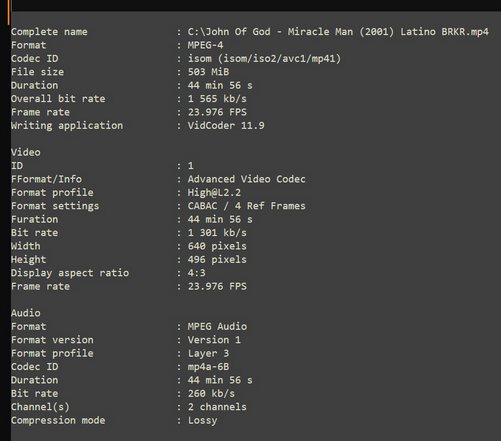Click the Format version Version 1 text
This screenshot has height=441, width=501.
tap(214, 340)
